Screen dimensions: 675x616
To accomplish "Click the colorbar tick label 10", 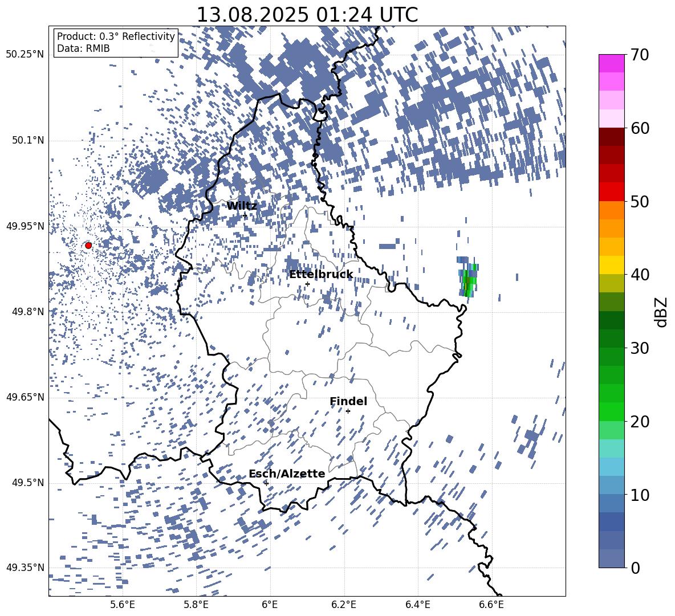I will (639, 494).
